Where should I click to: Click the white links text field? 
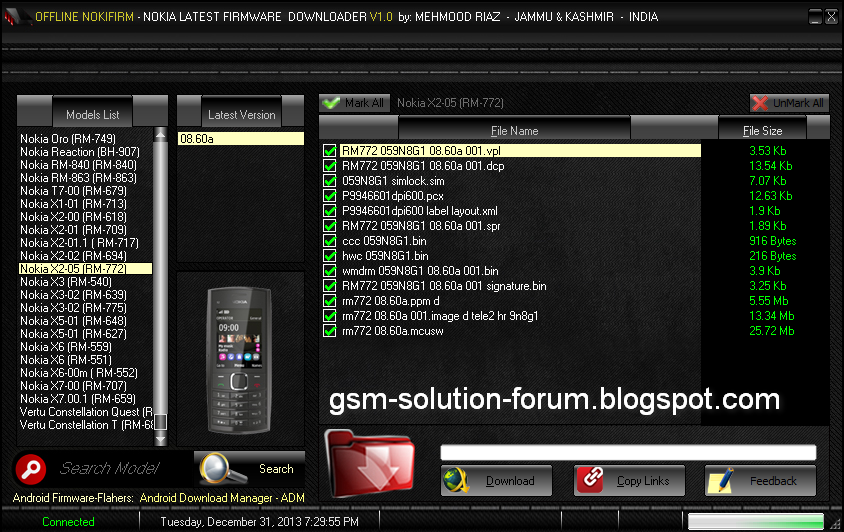[x=628, y=452]
